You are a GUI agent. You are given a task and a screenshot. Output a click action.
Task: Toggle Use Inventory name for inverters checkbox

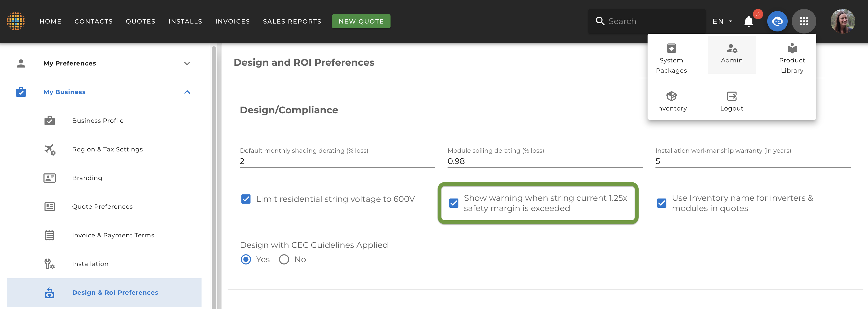click(661, 203)
